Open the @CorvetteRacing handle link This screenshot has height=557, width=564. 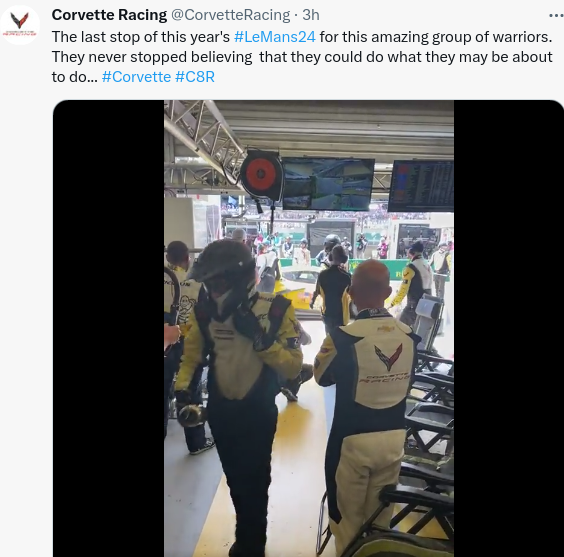coord(230,15)
